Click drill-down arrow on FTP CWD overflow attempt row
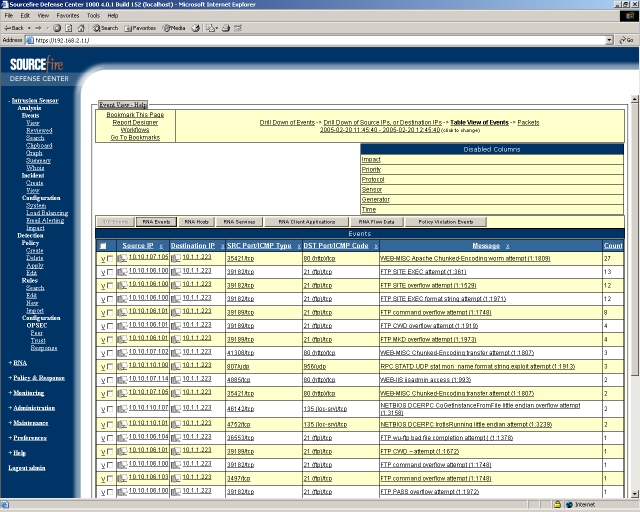The image size is (640, 512). pos(103,327)
